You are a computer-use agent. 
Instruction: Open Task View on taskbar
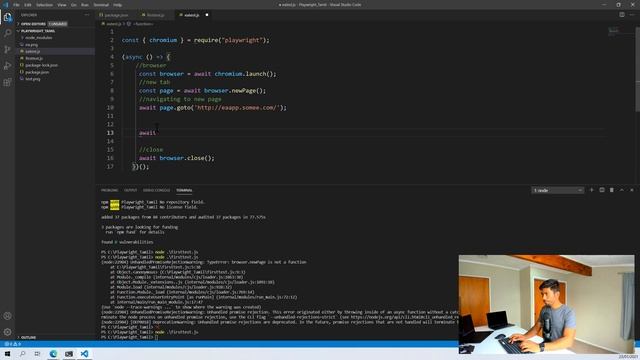click(x=38, y=354)
